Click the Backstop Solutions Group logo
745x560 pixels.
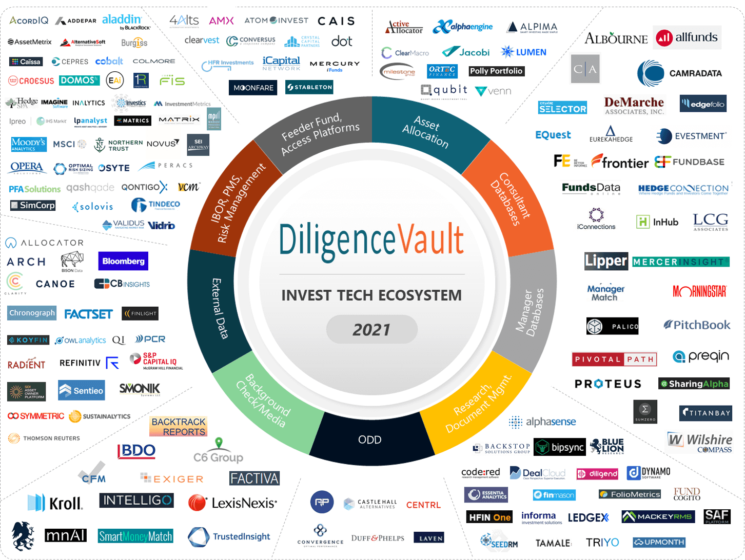click(x=501, y=448)
